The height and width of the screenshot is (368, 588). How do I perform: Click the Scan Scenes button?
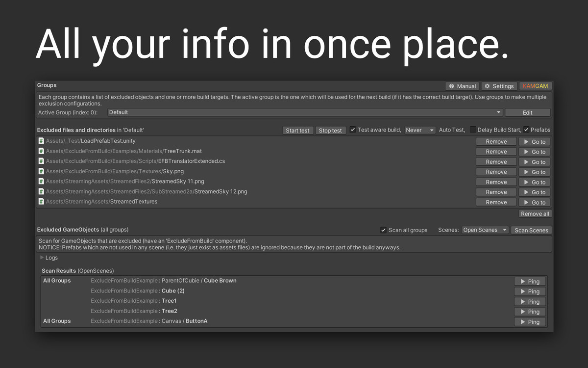pos(531,230)
